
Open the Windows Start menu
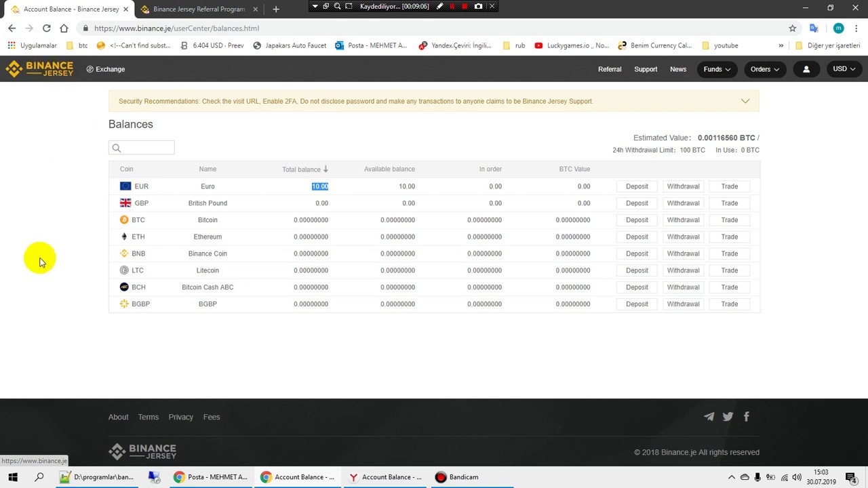click(13, 477)
